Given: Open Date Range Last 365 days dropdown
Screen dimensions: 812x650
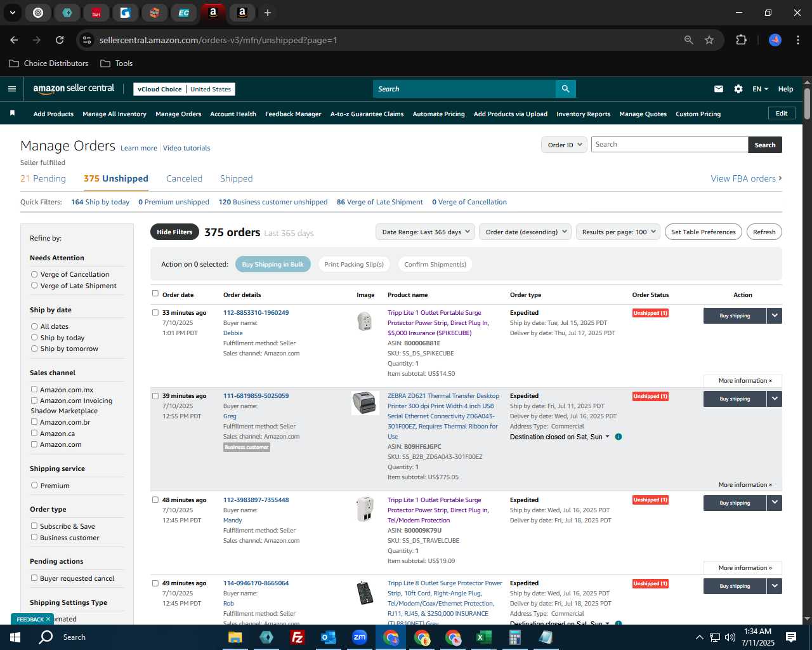Looking at the screenshot, I should [x=425, y=232].
